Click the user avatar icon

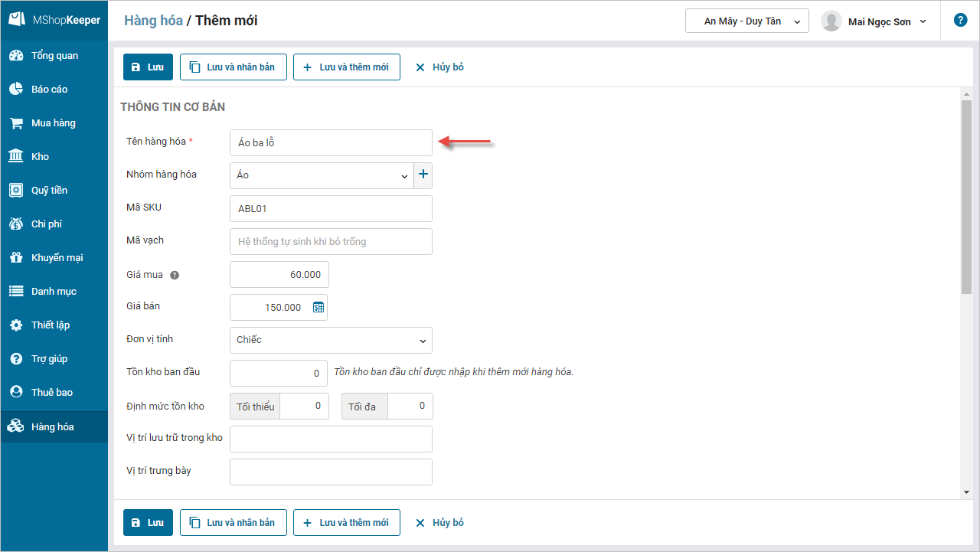pos(831,21)
